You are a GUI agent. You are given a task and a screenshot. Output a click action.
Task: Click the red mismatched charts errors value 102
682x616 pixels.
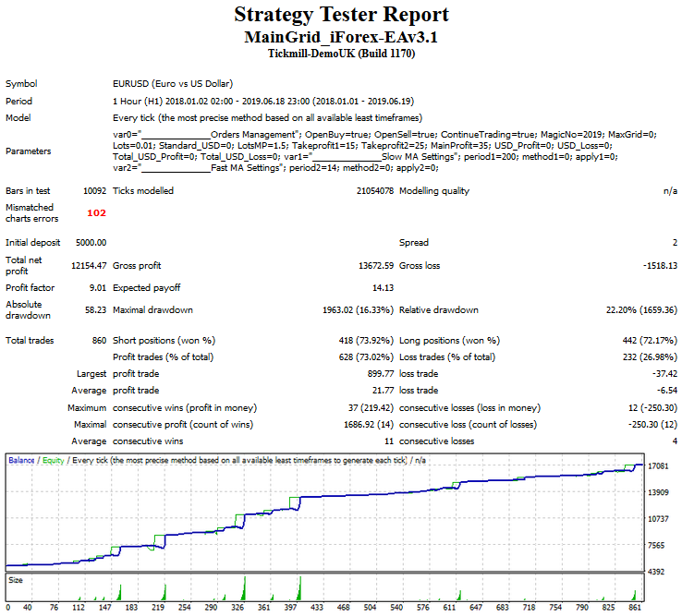click(x=96, y=212)
